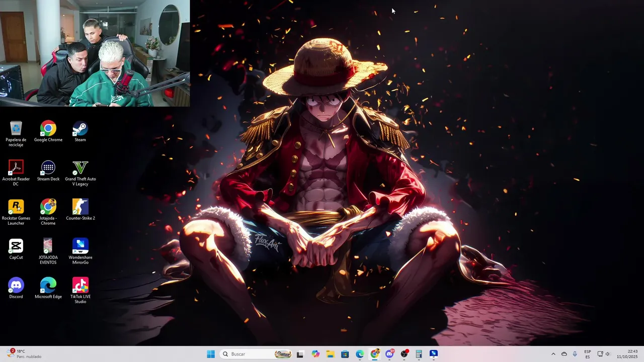The width and height of the screenshot is (644, 362).
Task: Open Task View on the taskbar
Action: coord(300,354)
